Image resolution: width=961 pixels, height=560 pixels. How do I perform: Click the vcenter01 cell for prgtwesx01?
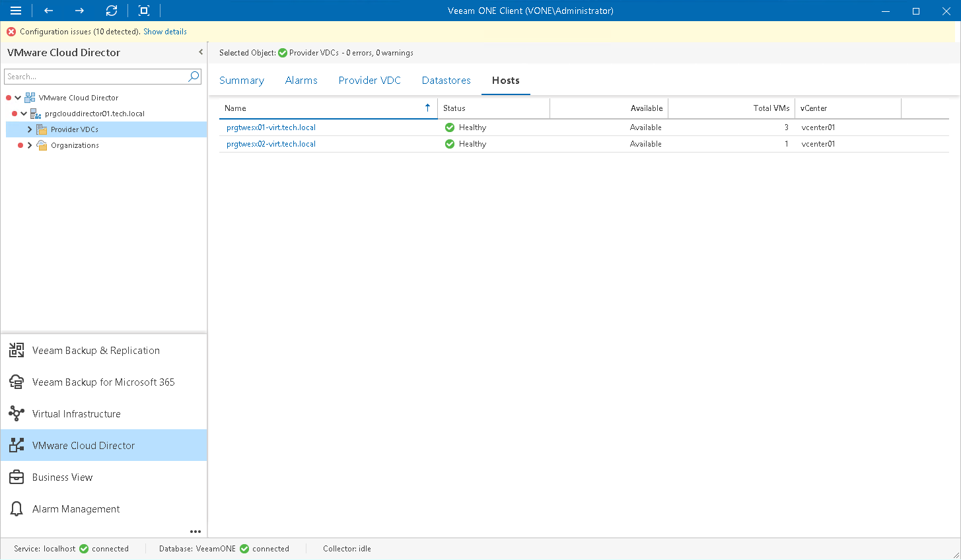point(818,127)
